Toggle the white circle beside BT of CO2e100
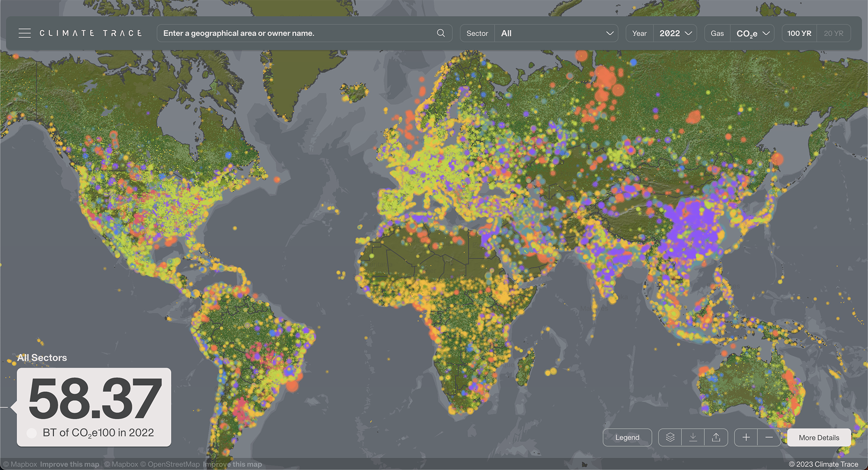 tap(32, 433)
